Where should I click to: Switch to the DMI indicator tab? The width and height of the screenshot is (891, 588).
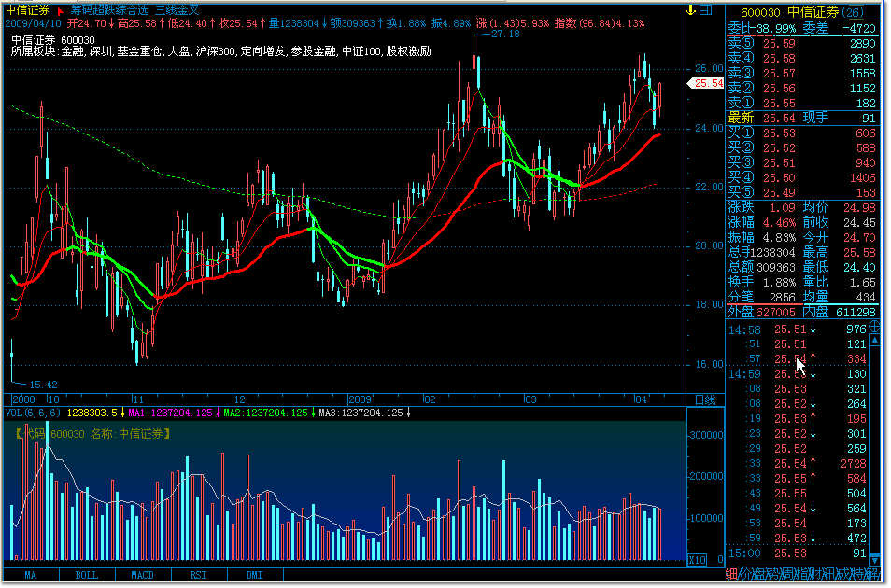click(x=254, y=575)
